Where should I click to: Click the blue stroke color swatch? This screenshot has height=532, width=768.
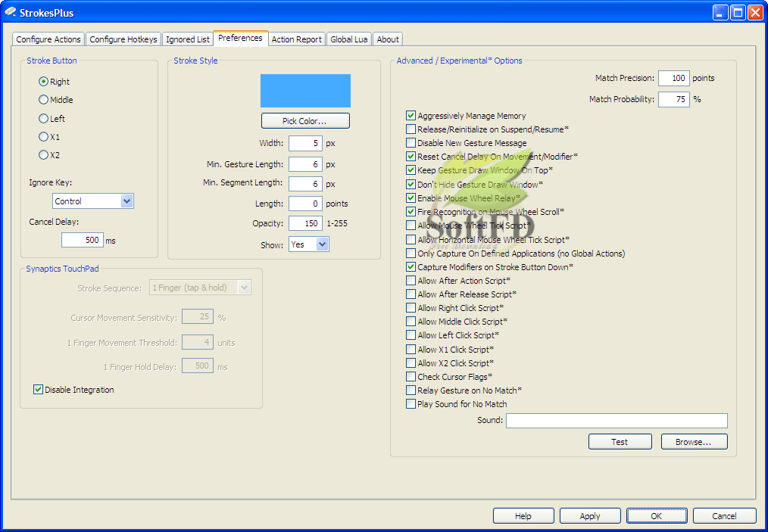(305, 91)
